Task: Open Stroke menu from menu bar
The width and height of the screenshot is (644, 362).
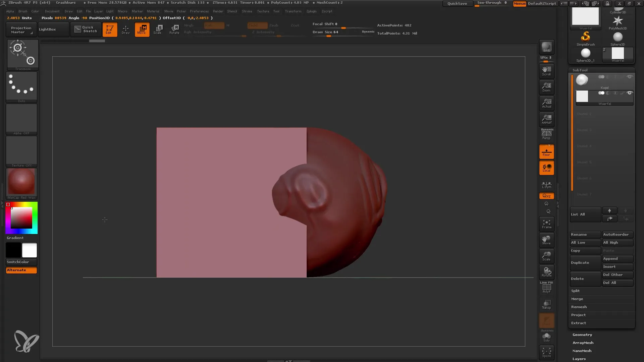Action: click(247, 11)
